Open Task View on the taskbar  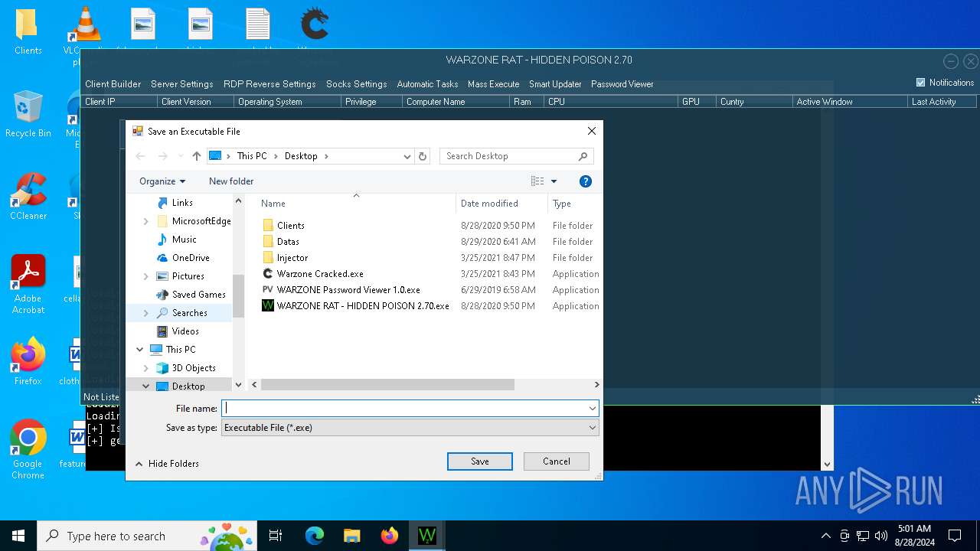pos(276,536)
